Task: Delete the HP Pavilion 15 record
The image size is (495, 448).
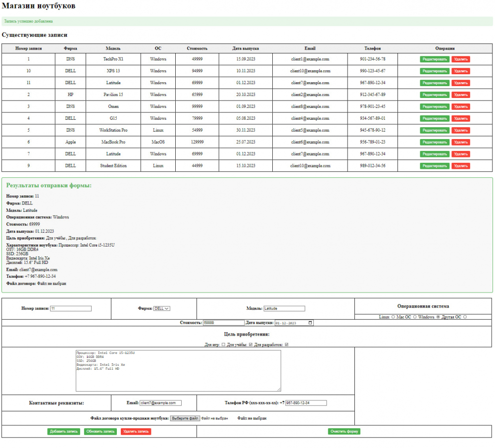Action: 460,95
